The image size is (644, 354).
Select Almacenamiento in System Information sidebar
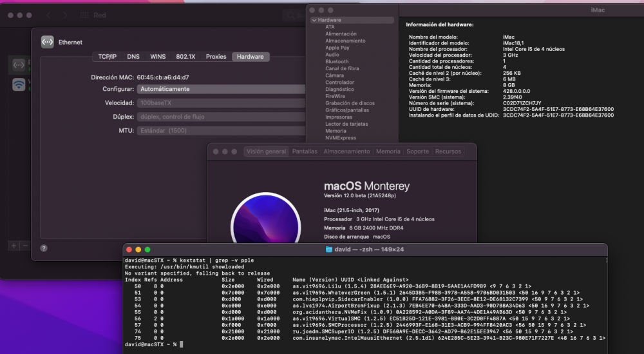tap(345, 41)
